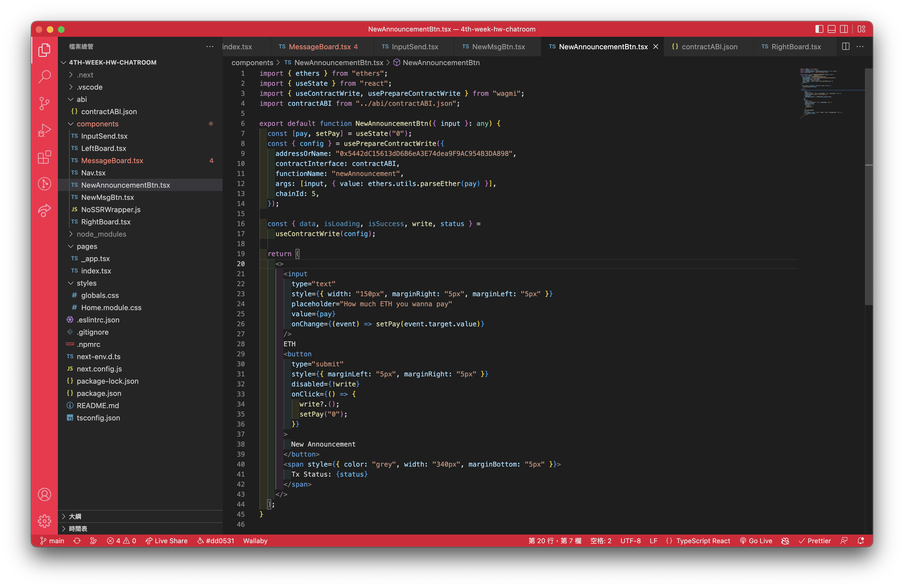Switch to the contractABI.json tab
Image resolution: width=904 pixels, height=588 pixels.
[709, 47]
